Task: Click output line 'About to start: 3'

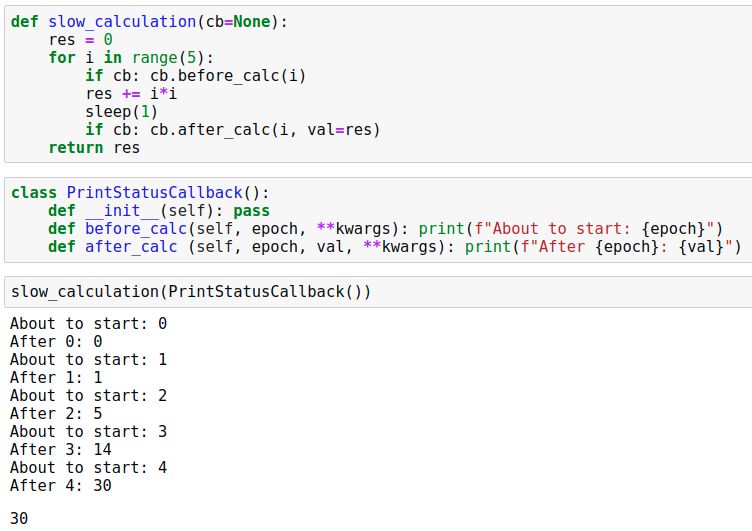Action: [88, 431]
